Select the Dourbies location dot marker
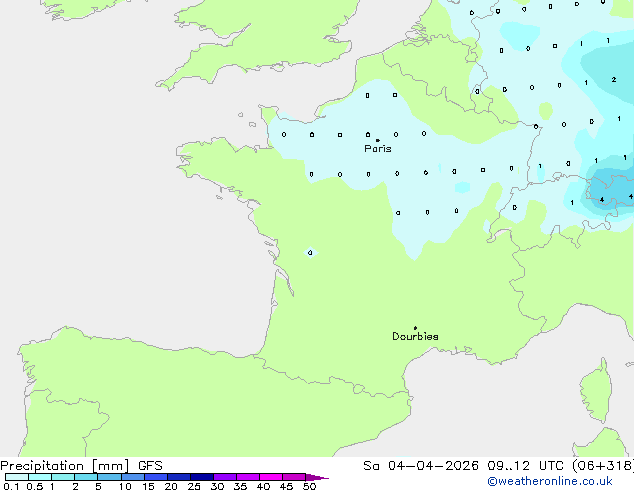Image resolution: width=634 pixels, height=490 pixels. click(415, 328)
